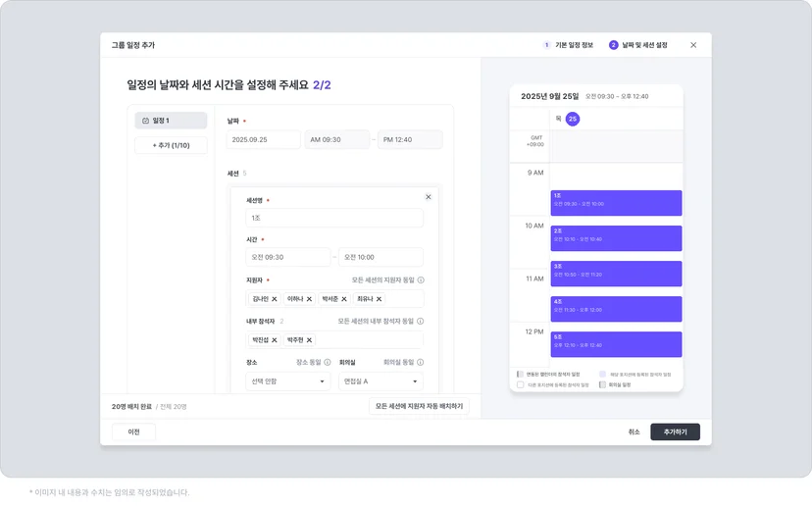Click the GMT +09:00 timezone label
The image size is (812, 507).
pyautogui.click(x=536, y=141)
